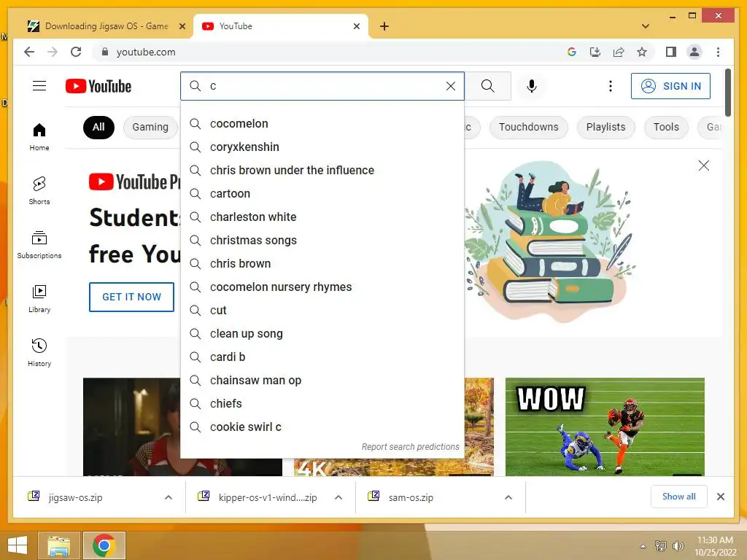Screen dimensions: 747x560
Task: Select the Playlists filter chip
Action: tap(605, 127)
